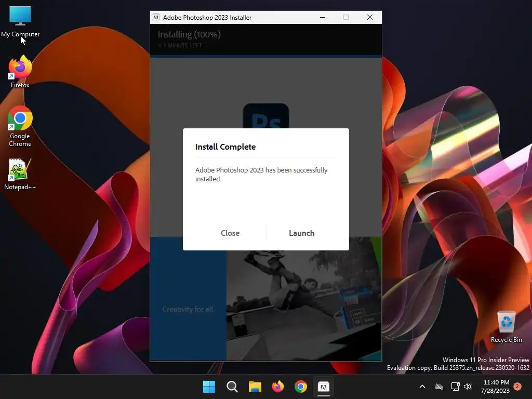Open the network tray icon

click(x=455, y=387)
